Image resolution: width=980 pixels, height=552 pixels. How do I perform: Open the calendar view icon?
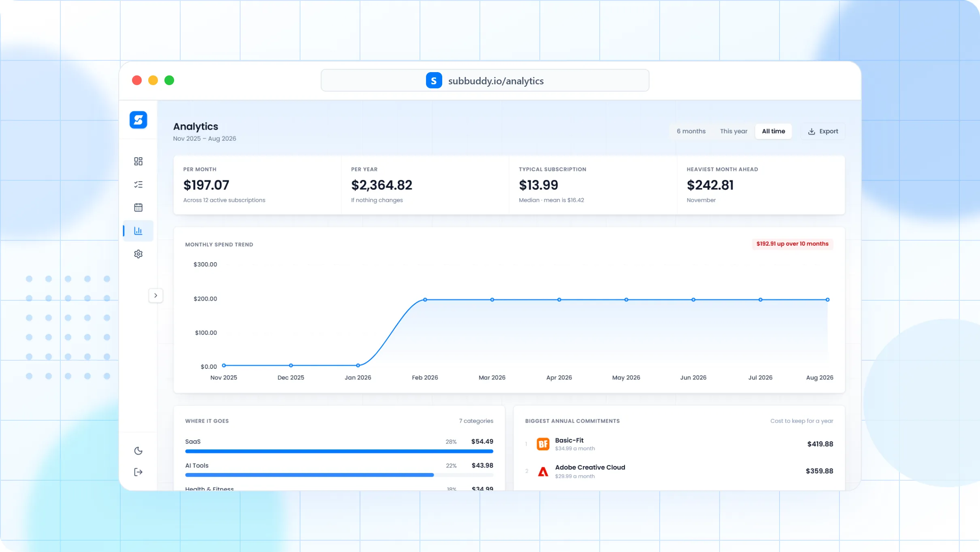[x=138, y=208]
